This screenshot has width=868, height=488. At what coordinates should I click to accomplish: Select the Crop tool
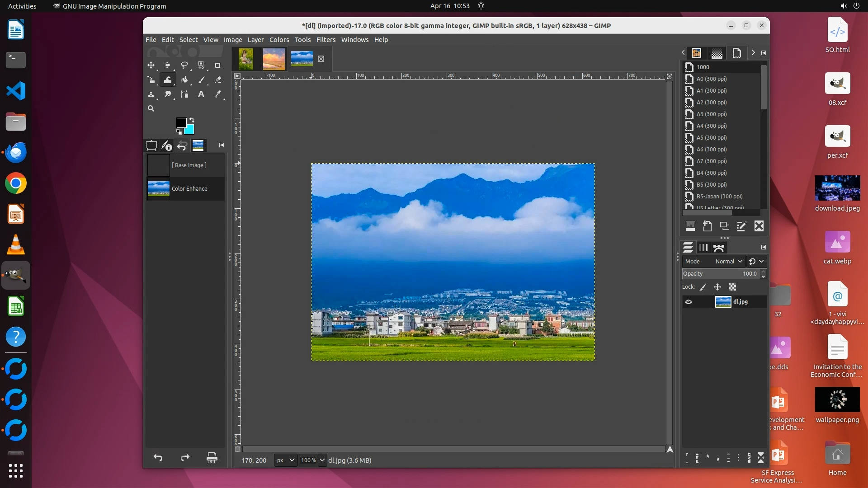pyautogui.click(x=217, y=66)
